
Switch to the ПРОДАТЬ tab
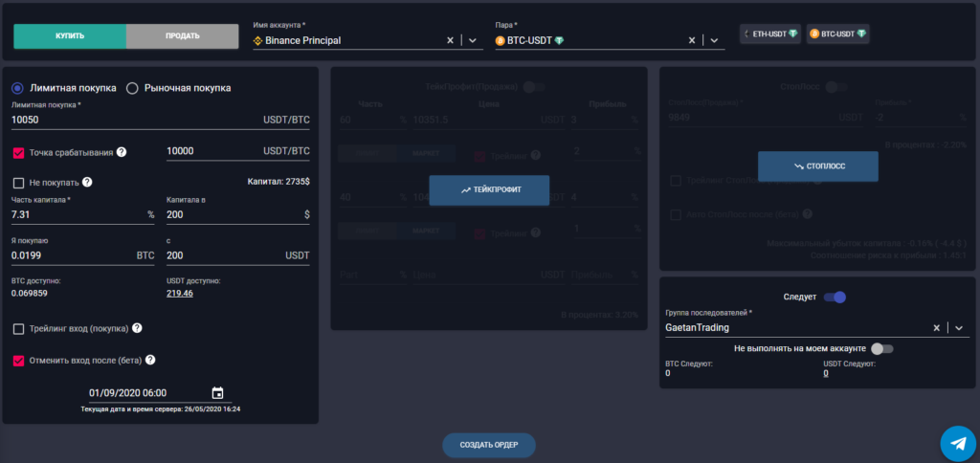[x=182, y=36]
